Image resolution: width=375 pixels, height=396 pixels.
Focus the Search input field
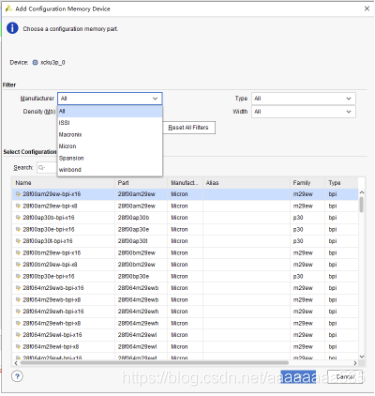47,168
